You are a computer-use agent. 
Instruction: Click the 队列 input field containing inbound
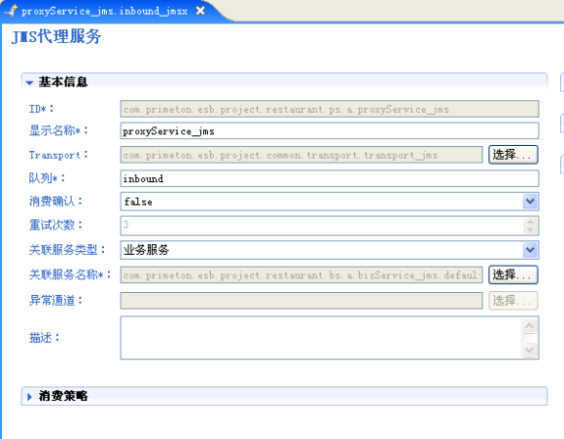tap(329, 178)
